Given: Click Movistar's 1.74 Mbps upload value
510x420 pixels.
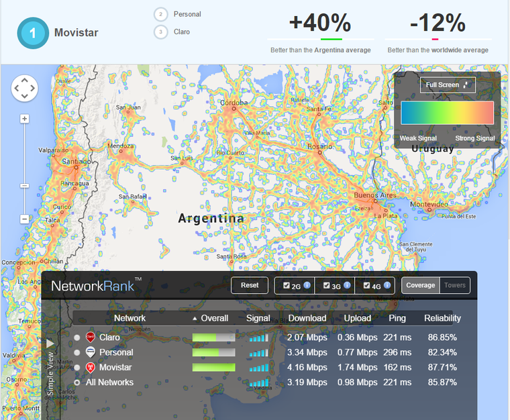Looking at the screenshot, I should click(358, 368).
